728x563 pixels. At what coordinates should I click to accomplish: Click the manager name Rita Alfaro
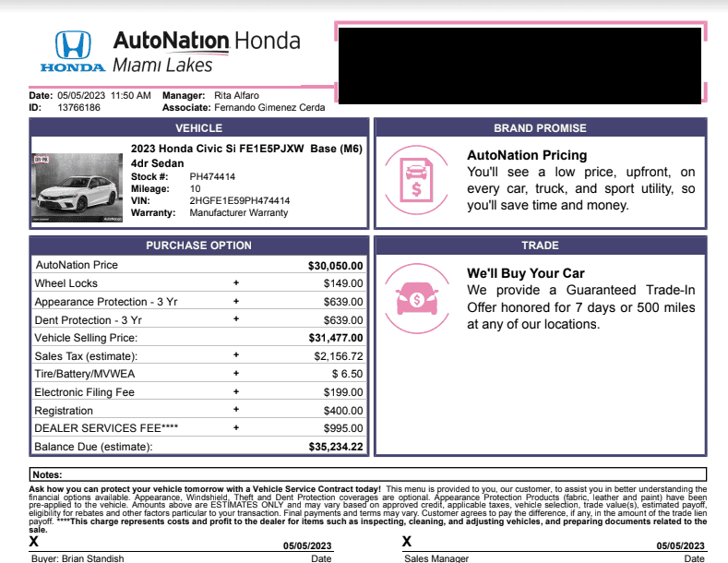tap(236, 95)
